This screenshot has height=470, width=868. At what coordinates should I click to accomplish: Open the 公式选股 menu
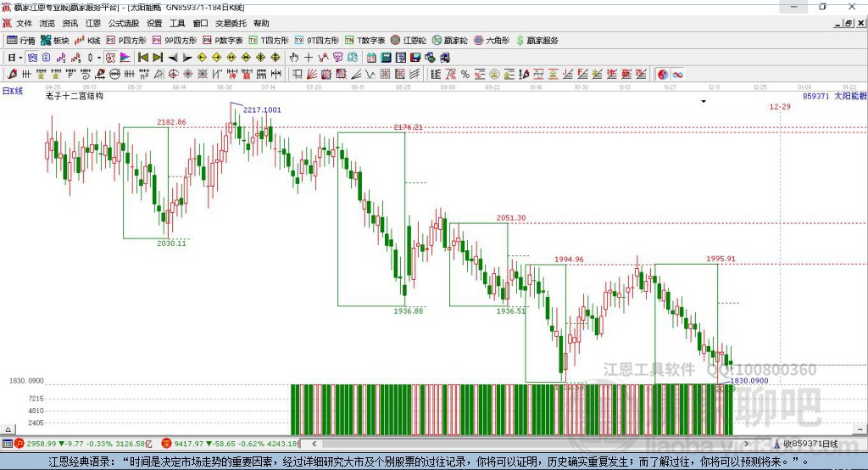click(x=124, y=23)
